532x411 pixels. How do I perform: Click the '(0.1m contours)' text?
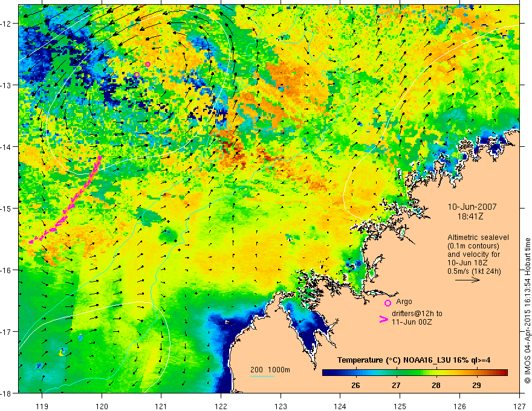pos(473,246)
